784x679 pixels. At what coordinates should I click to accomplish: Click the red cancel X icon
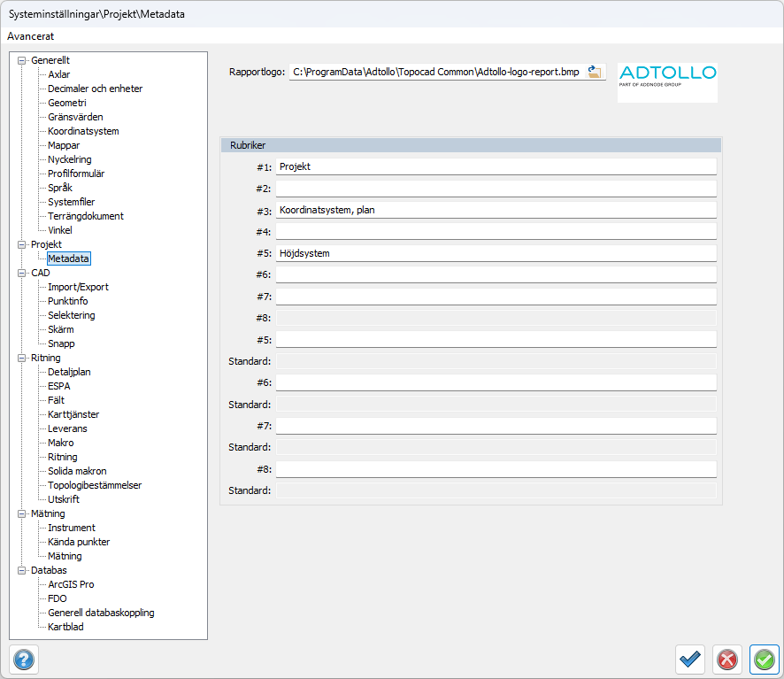727,660
